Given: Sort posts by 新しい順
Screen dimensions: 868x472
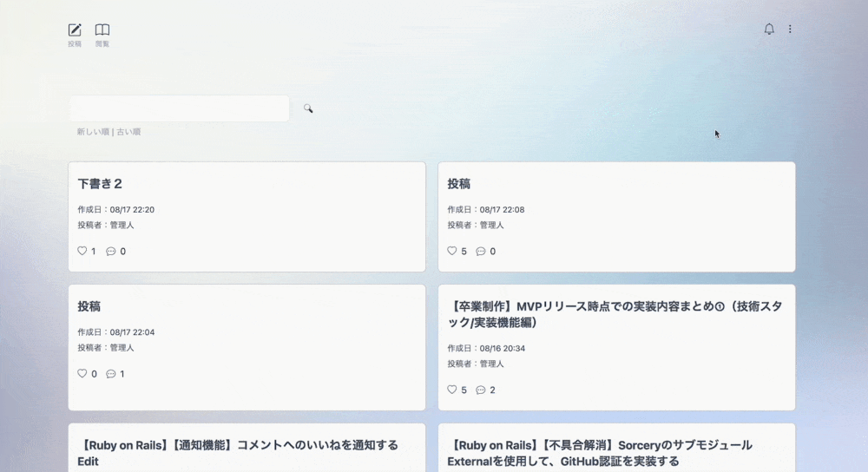Looking at the screenshot, I should [x=93, y=132].
